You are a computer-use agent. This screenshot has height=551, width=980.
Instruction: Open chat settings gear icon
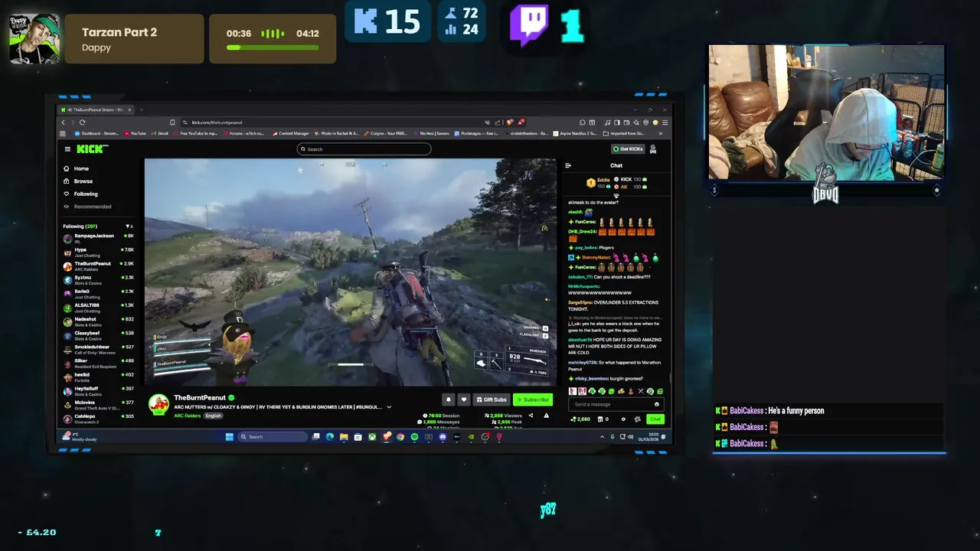click(x=623, y=419)
